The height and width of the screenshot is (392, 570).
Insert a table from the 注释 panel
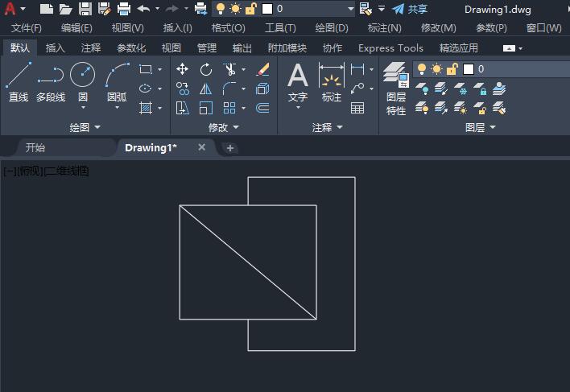[x=357, y=108]
